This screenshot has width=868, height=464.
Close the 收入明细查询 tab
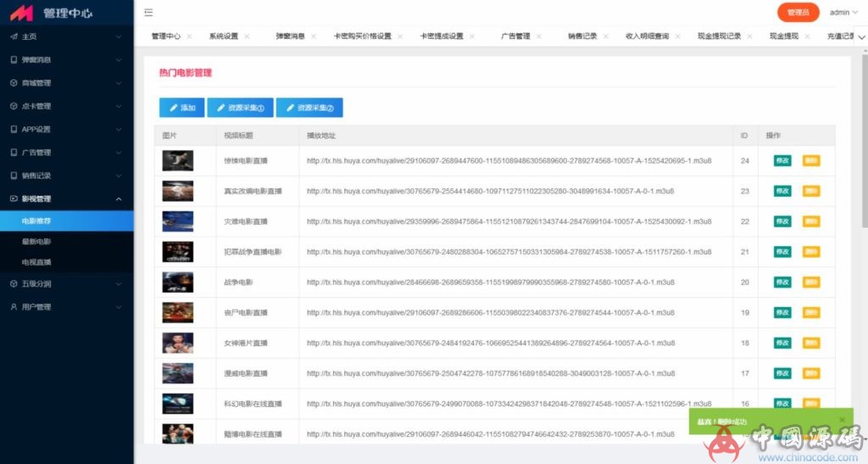pos(677,36)
